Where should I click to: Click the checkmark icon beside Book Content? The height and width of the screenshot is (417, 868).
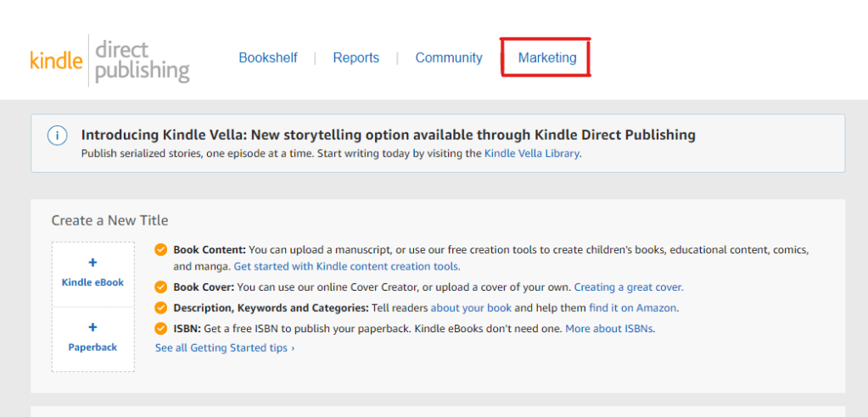[x=161, y=250]
